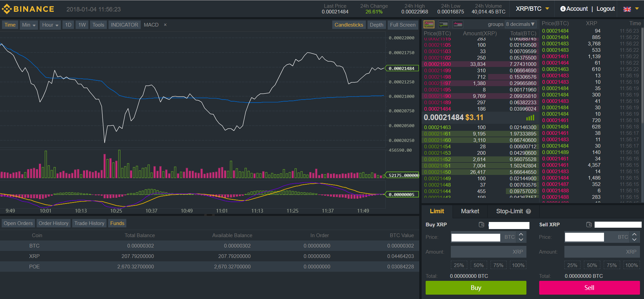Click buy order at 0.00021450
644x299 pixels.
pos(480,172)
